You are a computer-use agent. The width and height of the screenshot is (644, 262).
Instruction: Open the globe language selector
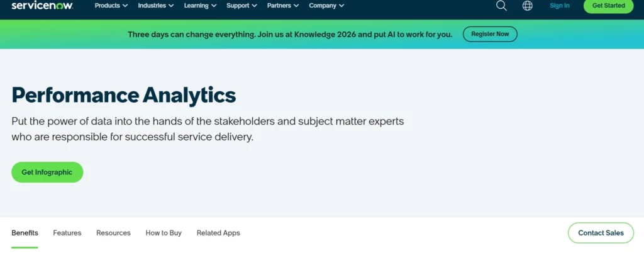click(x=528, y=5)
